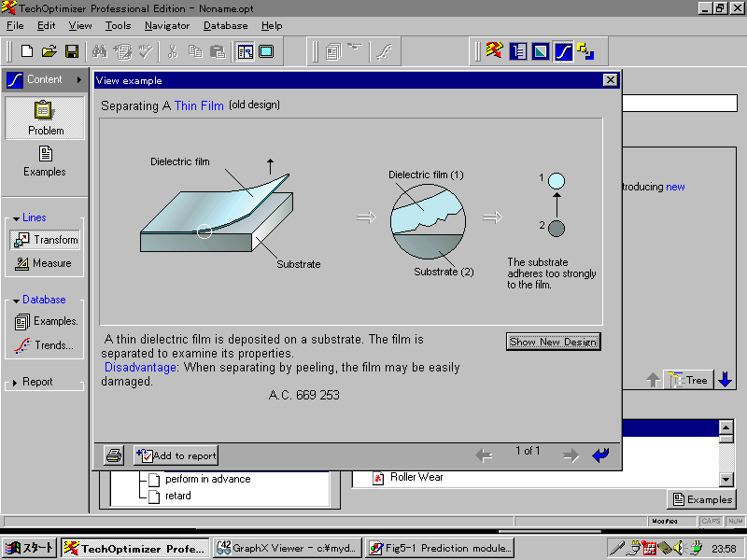Select Roller Wear list entry
Image resolution: width=747 pixels, height=560 pixels.
[x=416, y=477]
